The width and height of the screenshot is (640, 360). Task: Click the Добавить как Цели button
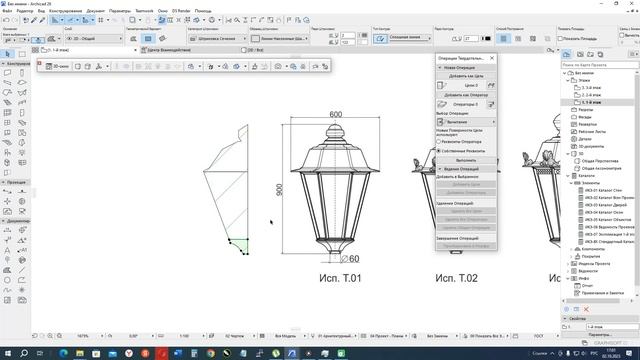coord(466,76)
